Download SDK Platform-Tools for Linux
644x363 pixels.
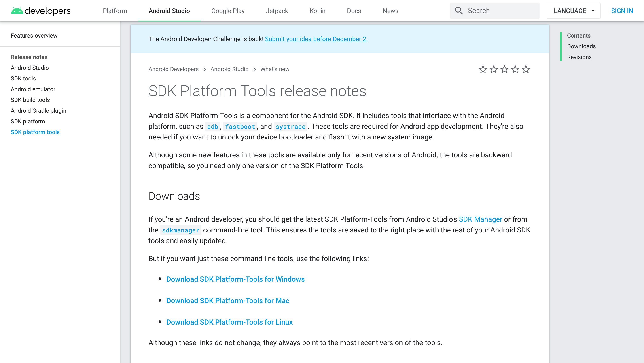click(x=229, y=322)
